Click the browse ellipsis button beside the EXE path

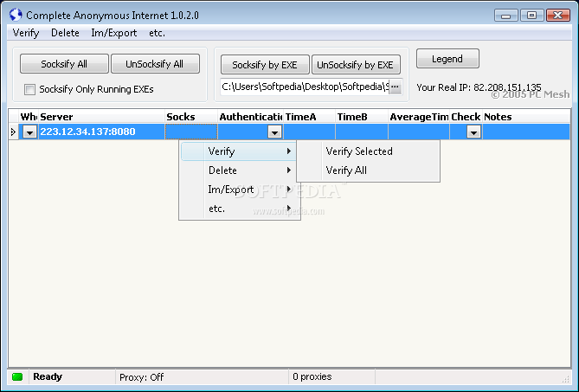pos(396,87)
